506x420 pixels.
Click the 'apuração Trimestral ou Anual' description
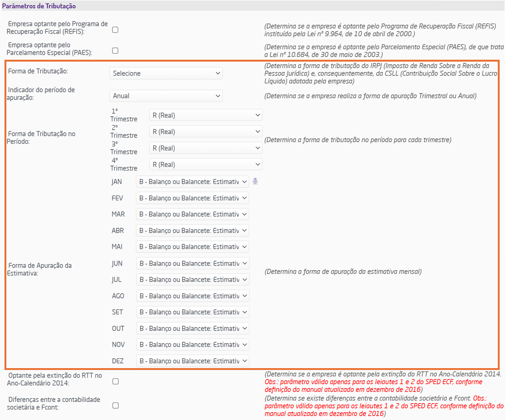click(x=370, y=96)
